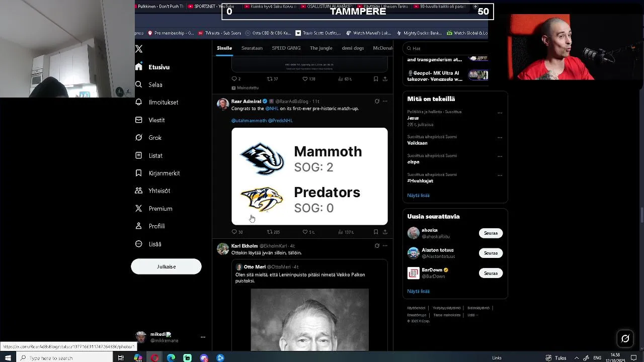Bookmark Rear Admiral's post
644x362 pixels.
pos(376,232)
